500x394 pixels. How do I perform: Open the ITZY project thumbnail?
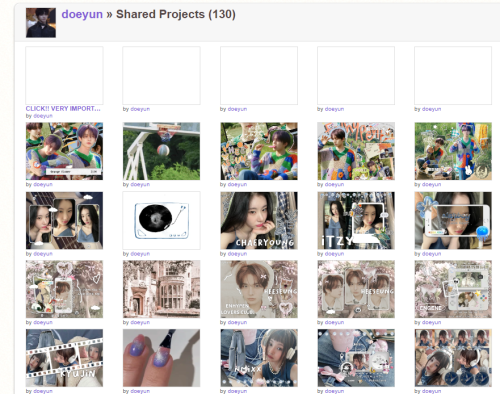click(356, 220)
